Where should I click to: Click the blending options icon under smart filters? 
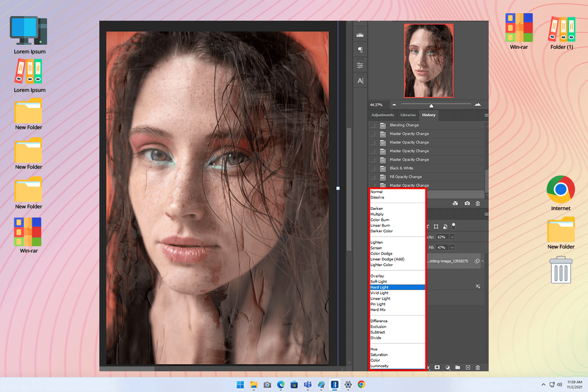point(478,286)
